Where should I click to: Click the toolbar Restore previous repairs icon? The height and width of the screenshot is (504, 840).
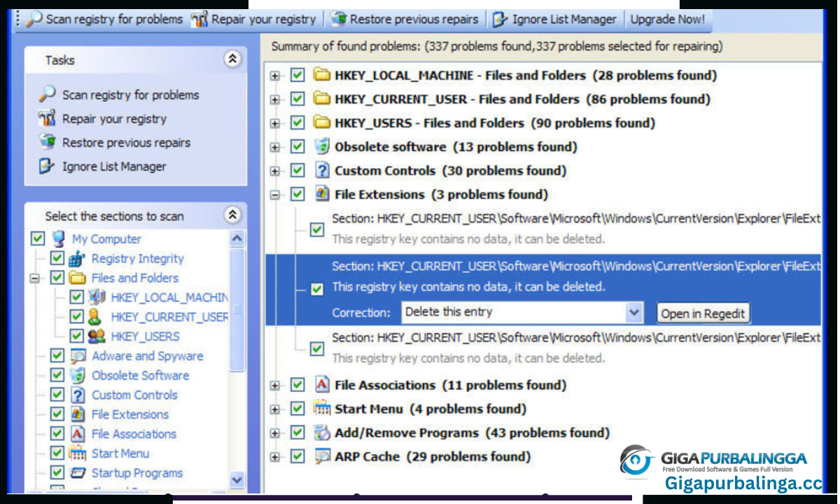[338, 20]
